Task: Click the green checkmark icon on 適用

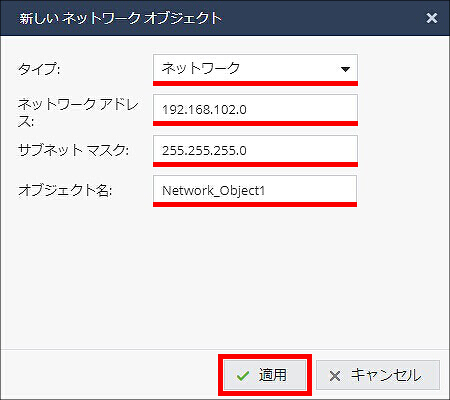Action: [243, 376]
